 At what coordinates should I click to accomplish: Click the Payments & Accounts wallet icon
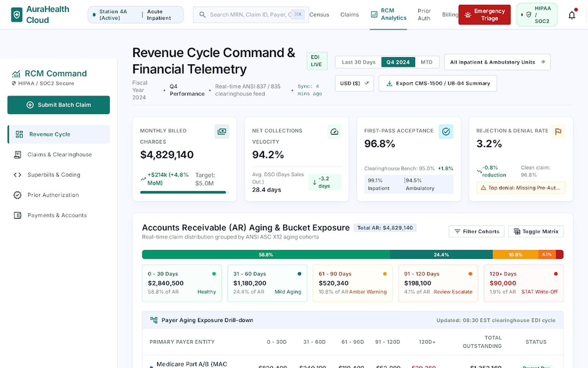pyautogui.click(x=17, y=215)
